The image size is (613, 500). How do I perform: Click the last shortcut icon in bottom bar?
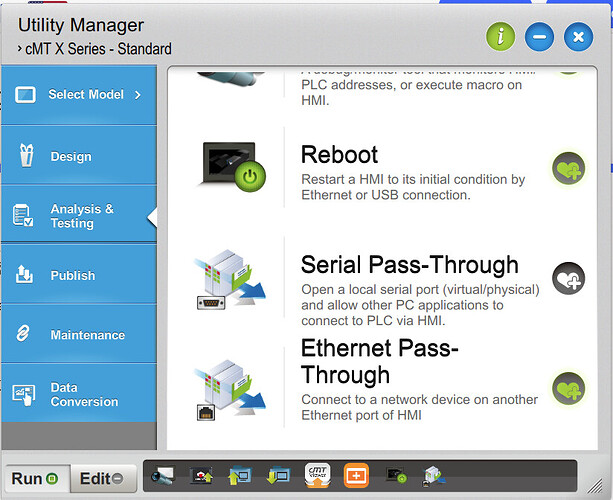[434, 477]
